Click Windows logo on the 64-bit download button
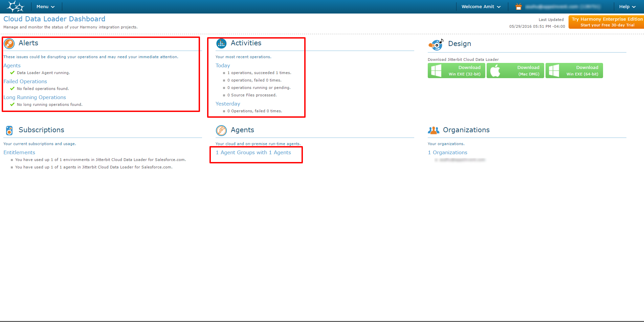This screenshot has width=644, height=322. click(x=554, y=71)
